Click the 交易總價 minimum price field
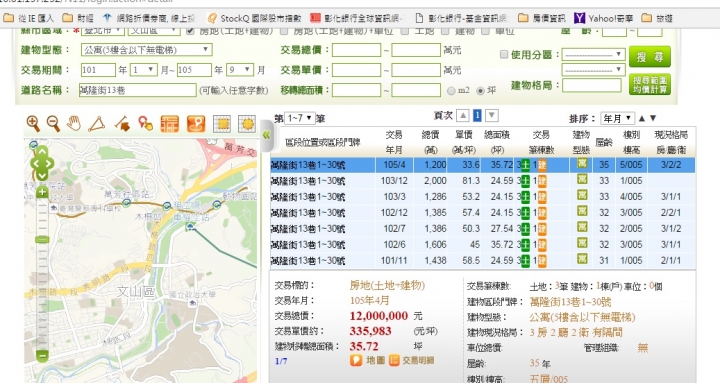Image resolution: width=720 pixels, height=383 pixels. click(356, 50)
